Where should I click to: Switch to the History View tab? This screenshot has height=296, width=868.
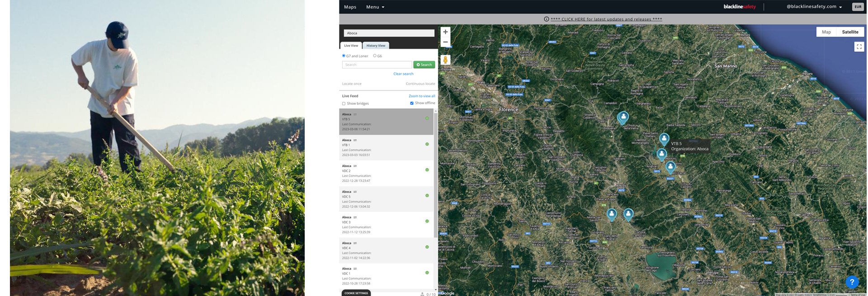[x=376, y=46]
